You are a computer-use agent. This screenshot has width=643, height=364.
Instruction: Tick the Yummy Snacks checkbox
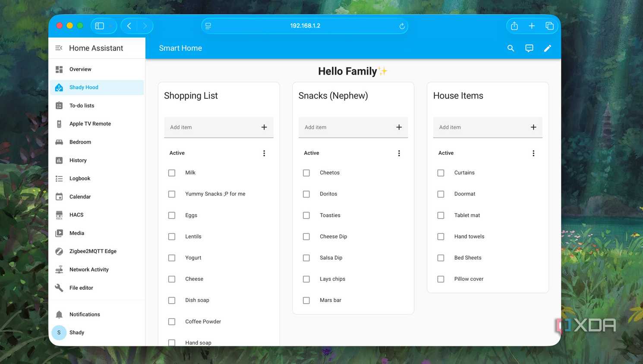pyautogui.click(x=172, y=194)
